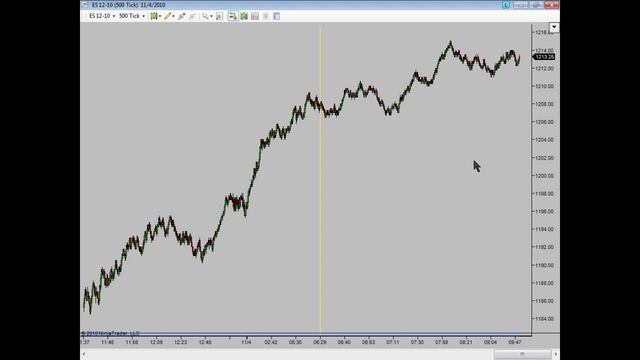
Task: Open the dropdown arrow above the price axis
Action: [554, 27]
